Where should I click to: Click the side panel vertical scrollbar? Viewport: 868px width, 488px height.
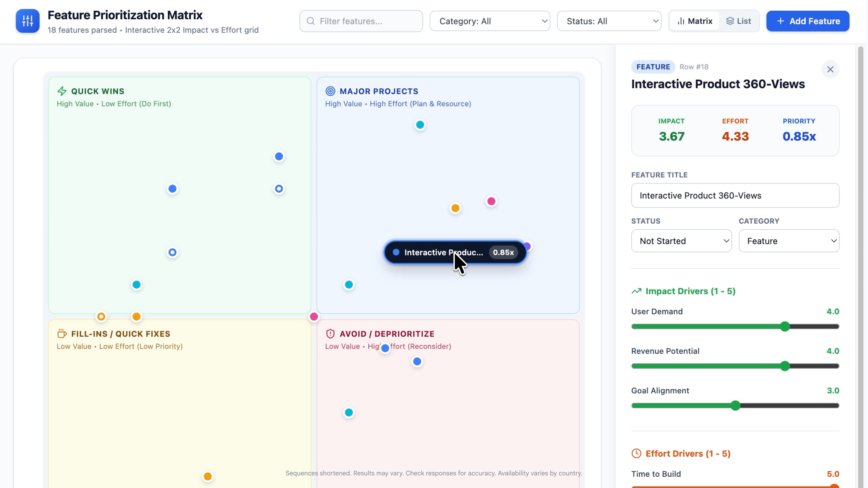pos(861,266)
